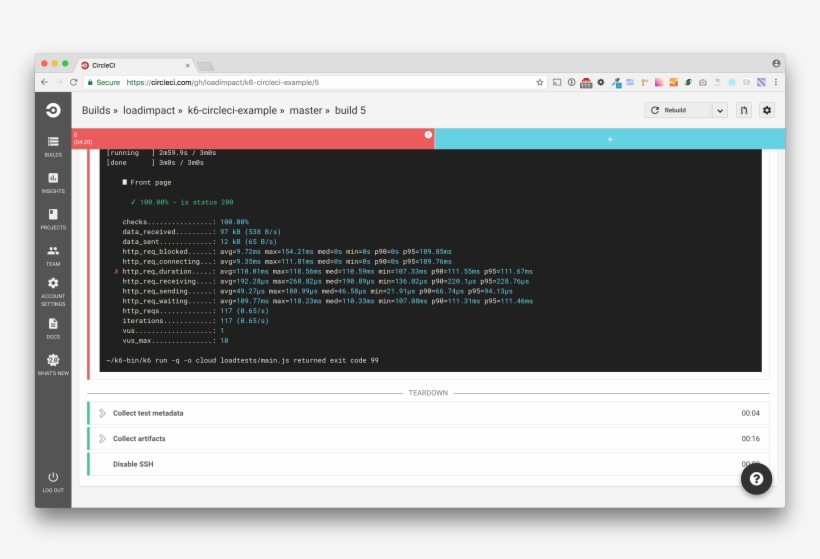Open the Builds sidebar section

point(53,146)
